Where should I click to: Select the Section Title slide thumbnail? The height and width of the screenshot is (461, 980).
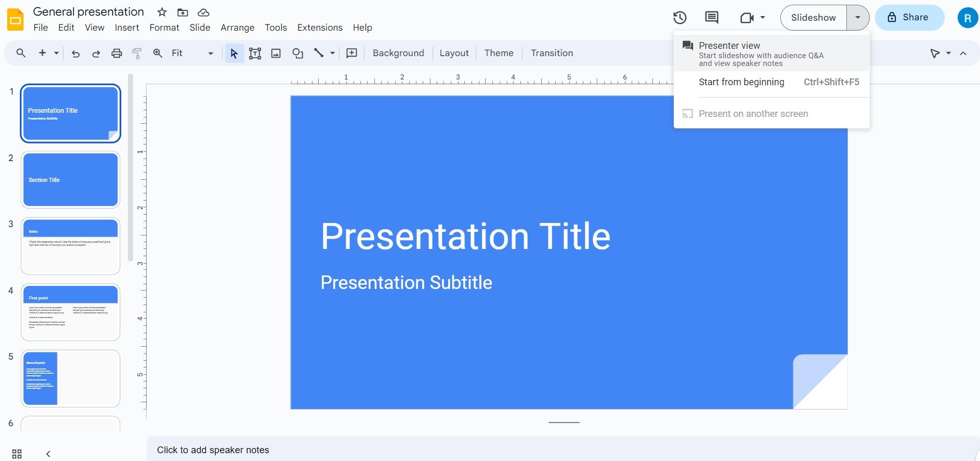pyautogui.click(x=71, y=180)
